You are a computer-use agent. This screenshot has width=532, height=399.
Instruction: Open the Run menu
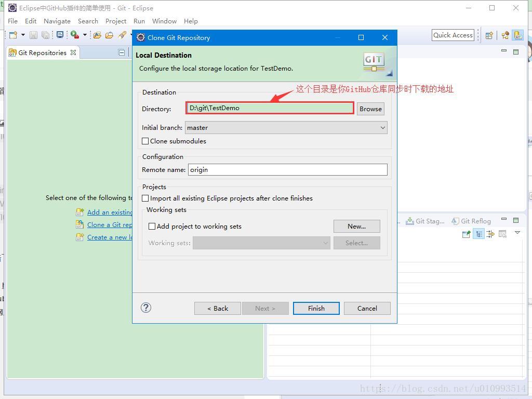point(139,21)
